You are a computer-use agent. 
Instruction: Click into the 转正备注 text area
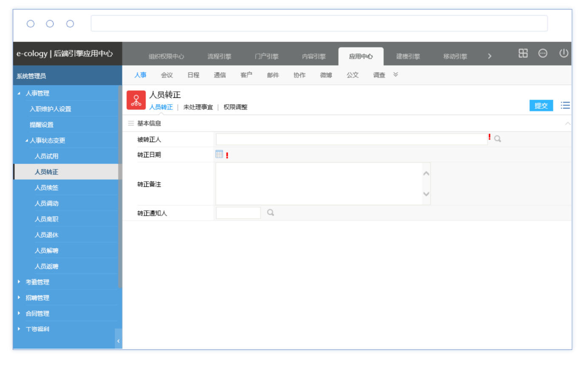319,184
